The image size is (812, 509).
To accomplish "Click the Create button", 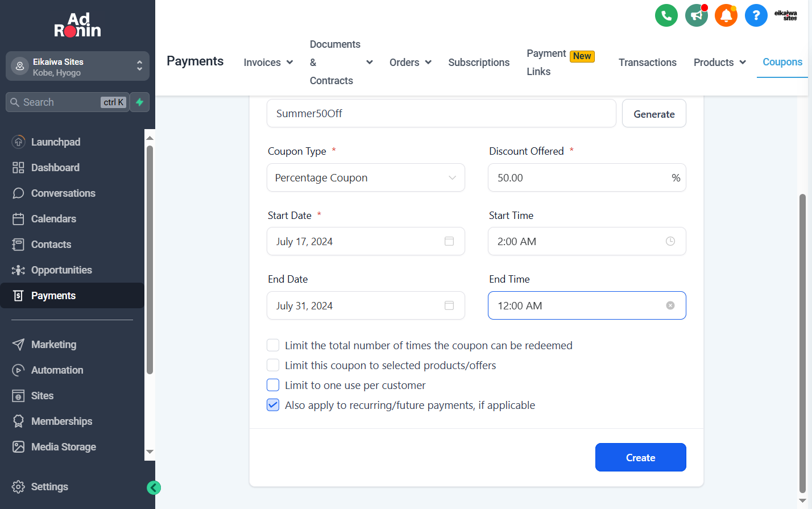I will (640, 457).
